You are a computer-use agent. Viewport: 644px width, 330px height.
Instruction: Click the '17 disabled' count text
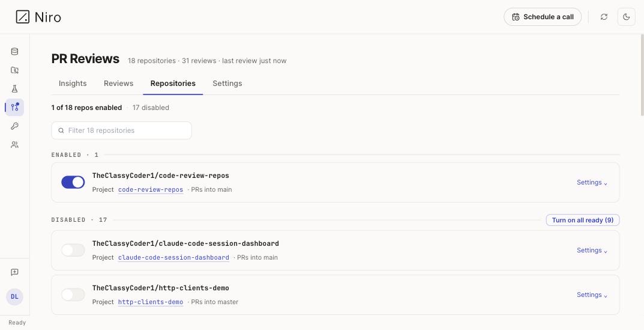tap(151, 108)
